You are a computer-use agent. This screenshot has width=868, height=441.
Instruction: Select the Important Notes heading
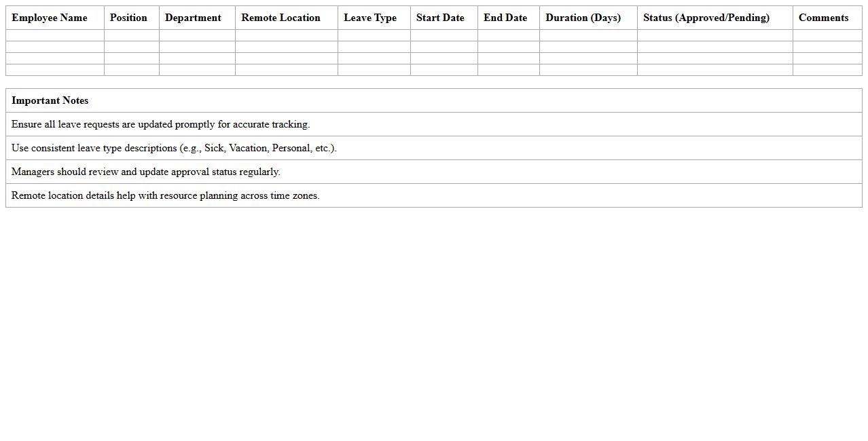click(x=50, y=100)
